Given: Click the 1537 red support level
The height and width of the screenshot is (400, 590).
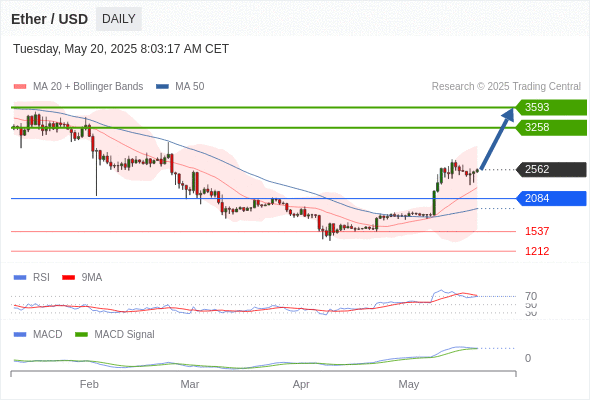Looking at the screenshot, I should (537, 231).
